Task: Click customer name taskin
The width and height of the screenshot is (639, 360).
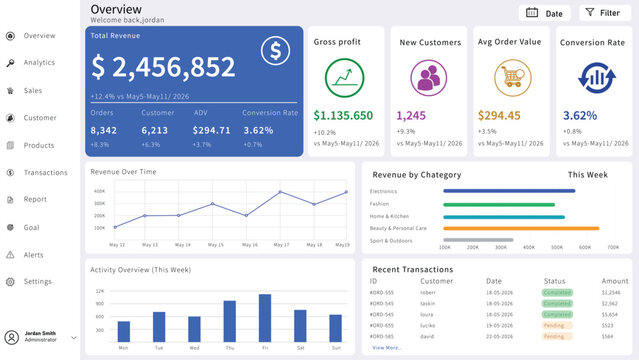Action: point(427,304)
